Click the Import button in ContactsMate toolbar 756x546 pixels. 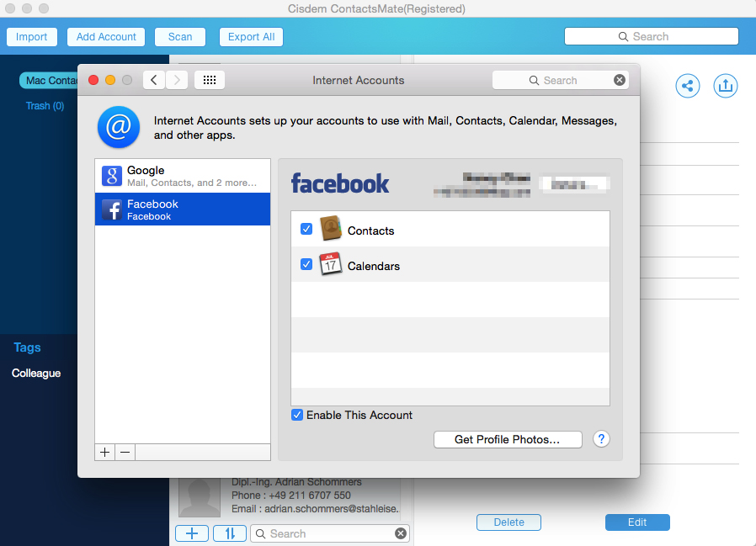click(x=32, y=37)
